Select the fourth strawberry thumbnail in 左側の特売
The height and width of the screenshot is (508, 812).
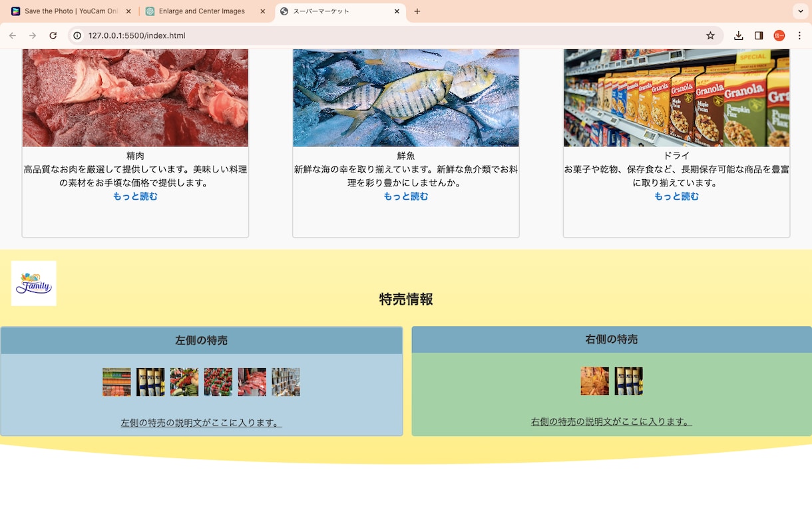pyautogui.click(x=218, y=382)
